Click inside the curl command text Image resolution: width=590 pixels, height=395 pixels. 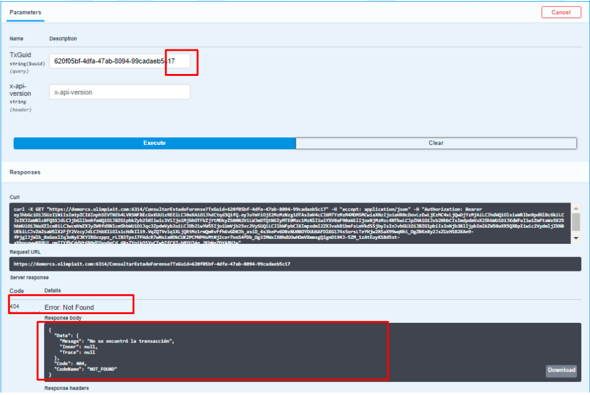(x=290, y=223)
